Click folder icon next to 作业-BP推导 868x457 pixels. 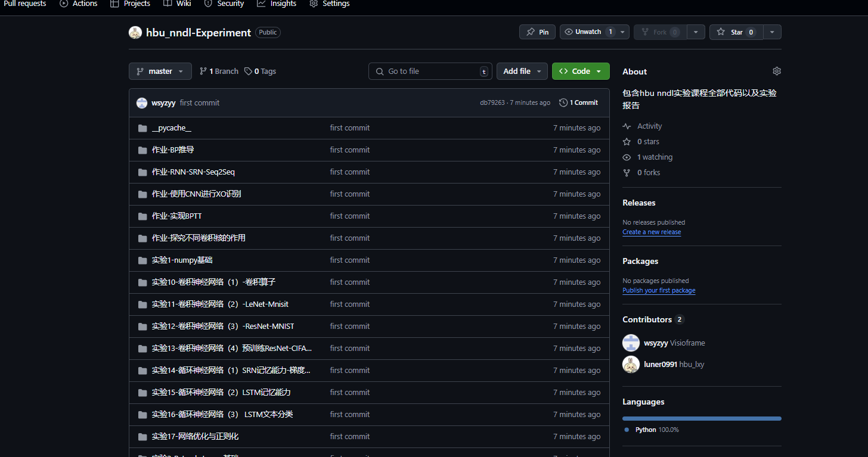pyautogui.click(x=142, y=150)
